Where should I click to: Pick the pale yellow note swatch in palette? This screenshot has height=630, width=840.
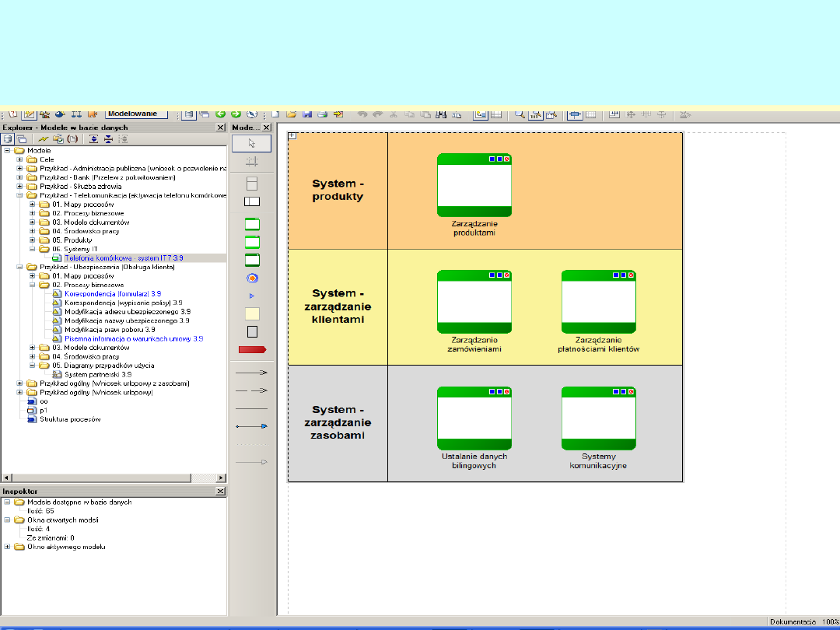[x=252, y=314]
